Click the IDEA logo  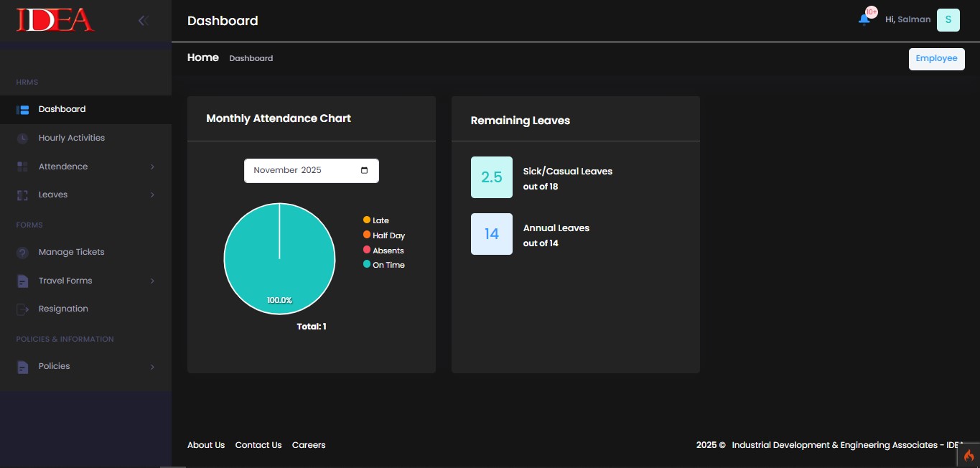point(55,20)
